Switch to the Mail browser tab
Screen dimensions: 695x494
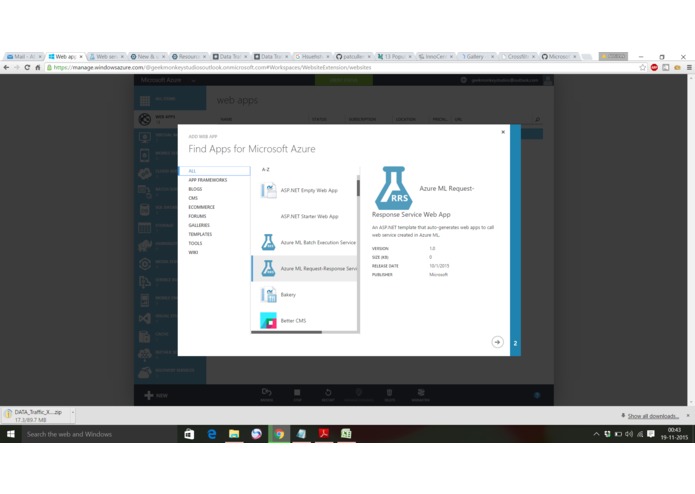click(x=24, y=56)
